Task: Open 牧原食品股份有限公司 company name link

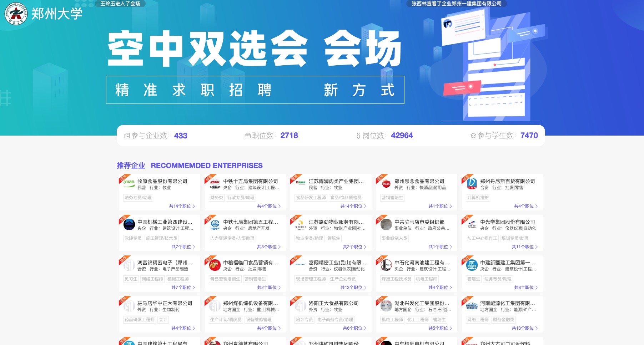Action: tap(162, 181)
